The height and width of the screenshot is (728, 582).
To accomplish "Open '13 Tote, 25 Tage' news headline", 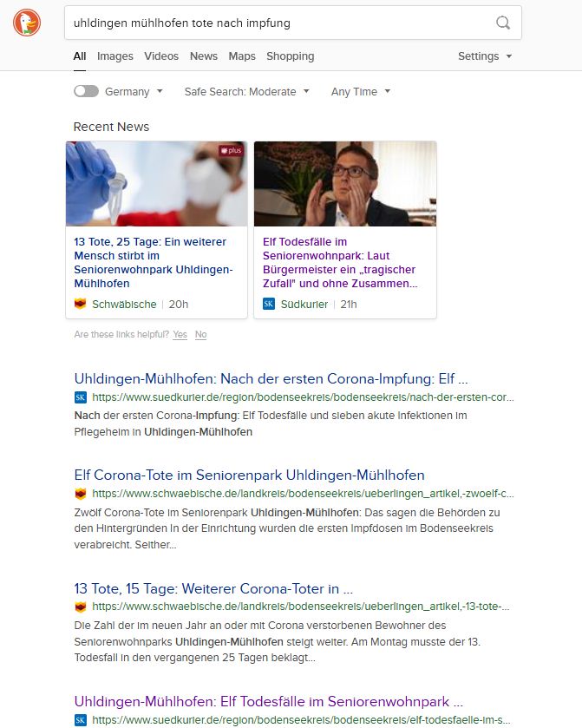I will (154, 262).
